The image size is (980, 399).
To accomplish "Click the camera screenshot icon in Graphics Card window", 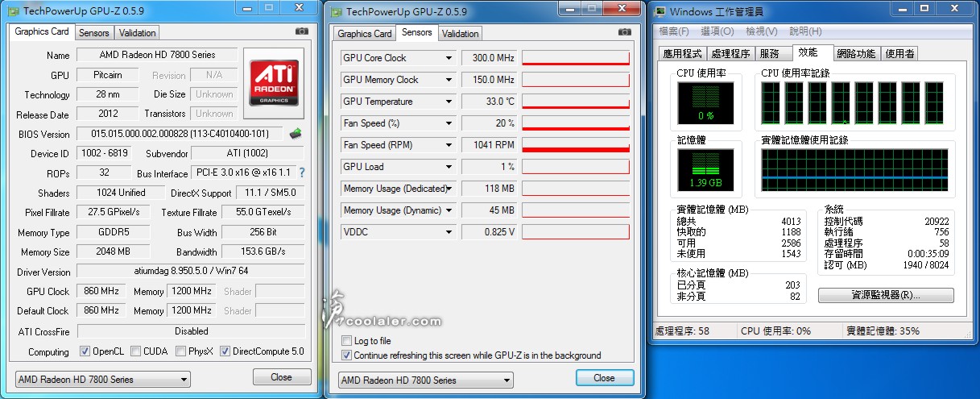I will [301, 31].
